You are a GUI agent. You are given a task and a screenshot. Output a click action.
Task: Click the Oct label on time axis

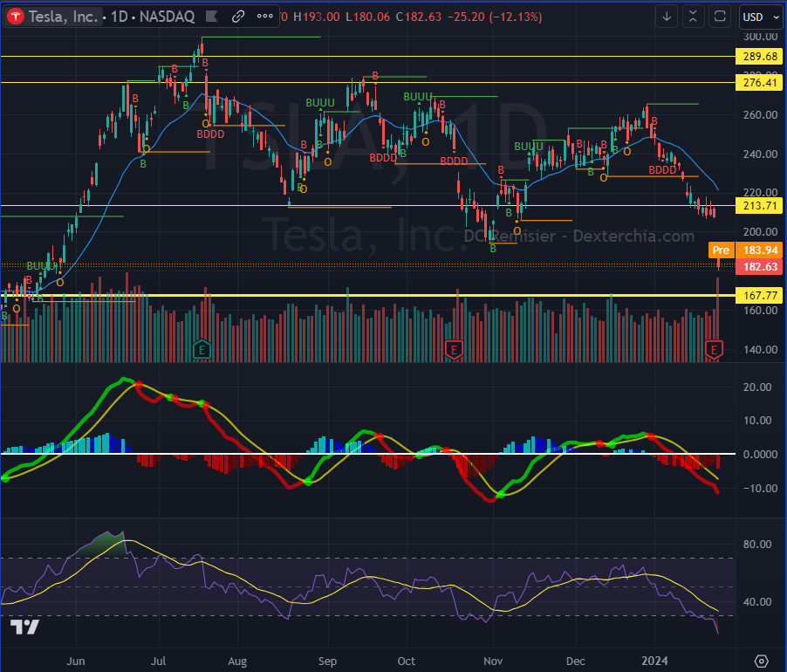(407, 661)
